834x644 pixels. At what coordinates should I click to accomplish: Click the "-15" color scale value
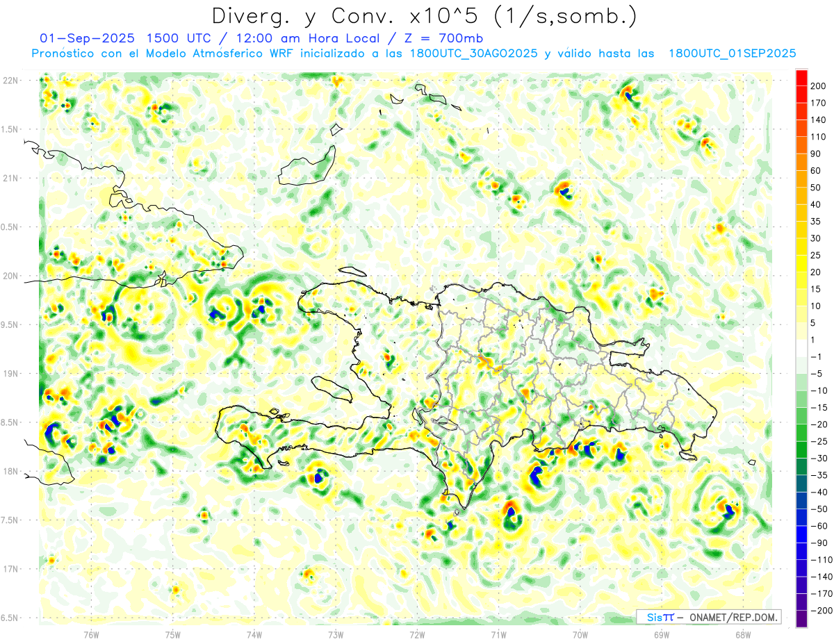[819, 407]
